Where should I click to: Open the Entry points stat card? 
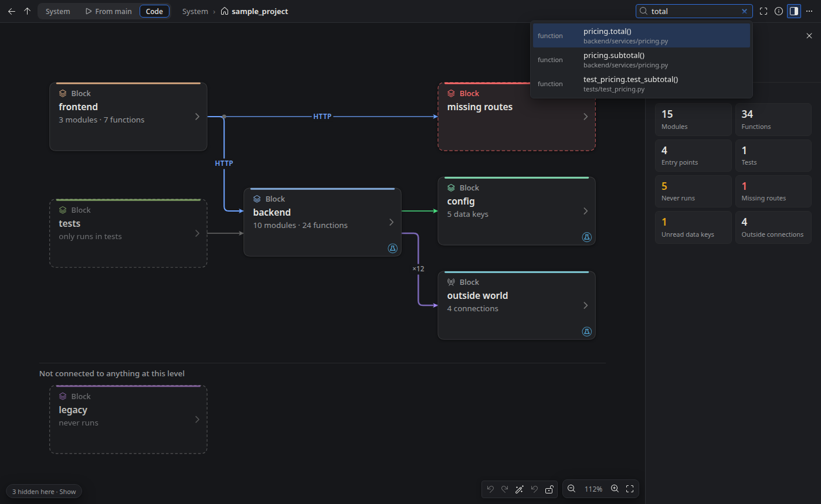pyautogui.click(x=693, y=156)
